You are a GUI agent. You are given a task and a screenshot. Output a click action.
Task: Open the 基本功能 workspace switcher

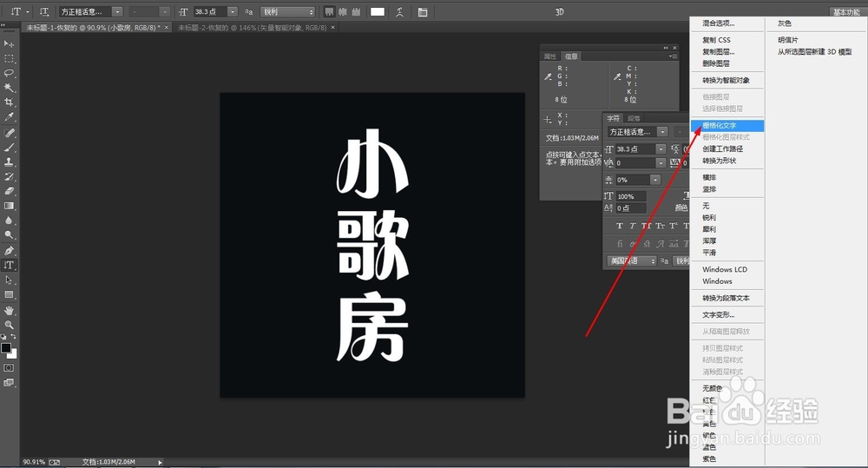(x=846, y=12)
